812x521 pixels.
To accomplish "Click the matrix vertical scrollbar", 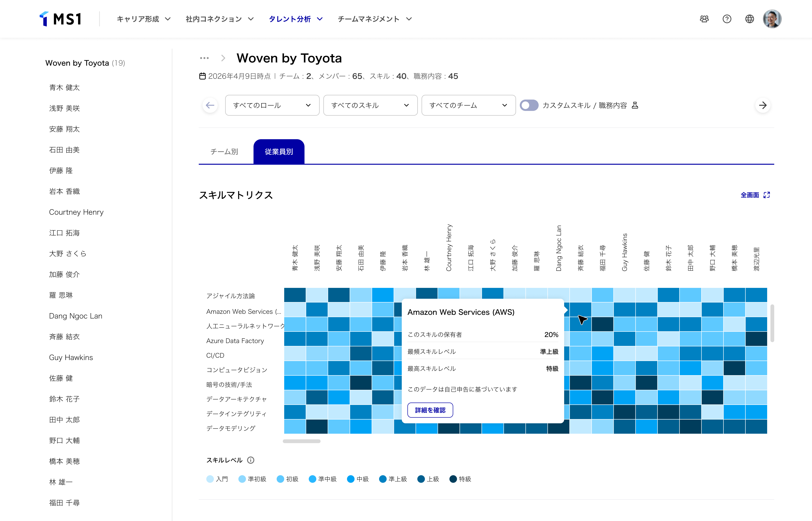I will click(x=772, y=323).
